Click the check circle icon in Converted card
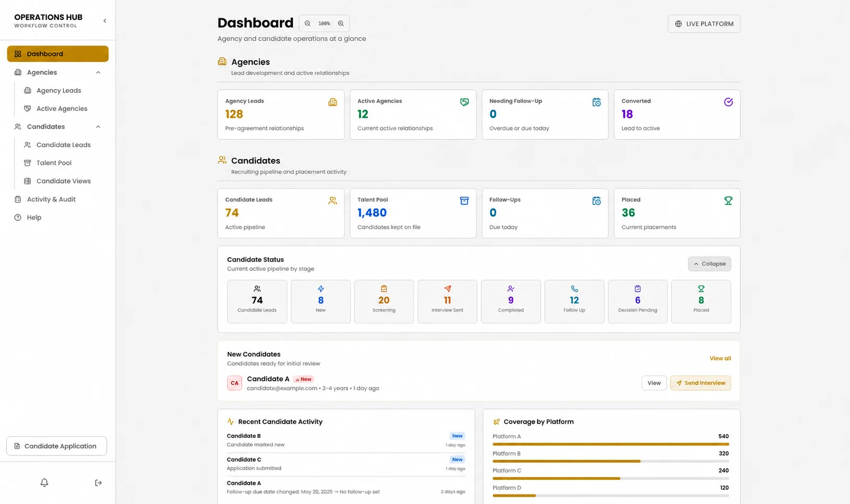 click(x=728, y=102)
